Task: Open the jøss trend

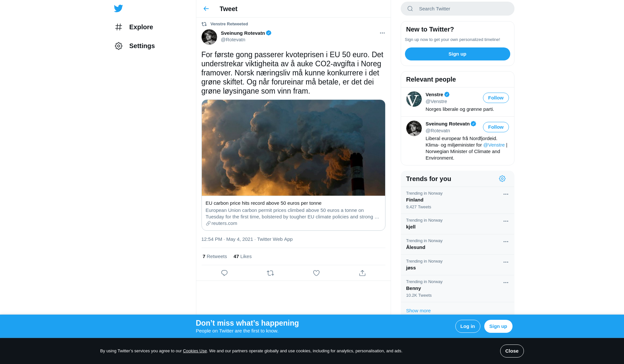Action: click(x=458, y=265)
